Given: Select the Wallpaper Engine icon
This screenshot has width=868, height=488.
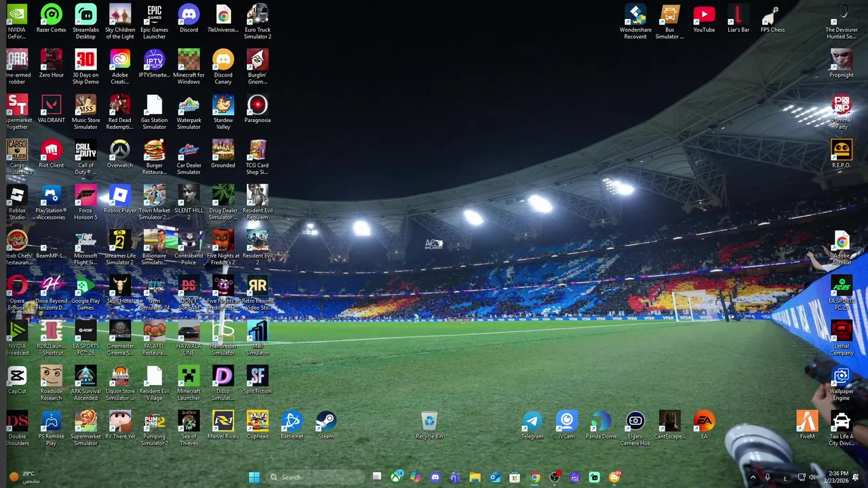Looking at the screenshot, I should click(842, 384).
